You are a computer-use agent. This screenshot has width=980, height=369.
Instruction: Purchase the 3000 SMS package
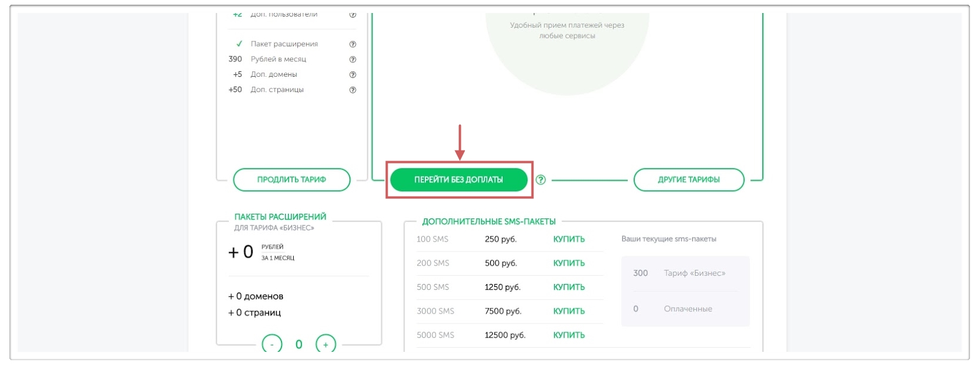[x=569, y=311]
